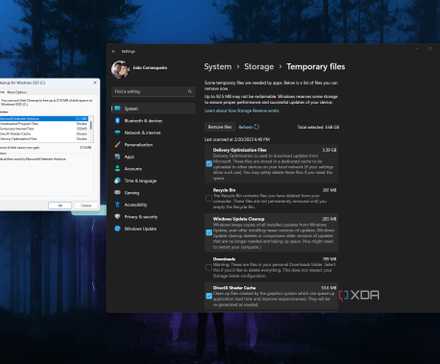Open Bluetooth & devices via its sidebar icon
Viewport: 440px width, 364px height.
pyautogui.click(x=117, y=120)
